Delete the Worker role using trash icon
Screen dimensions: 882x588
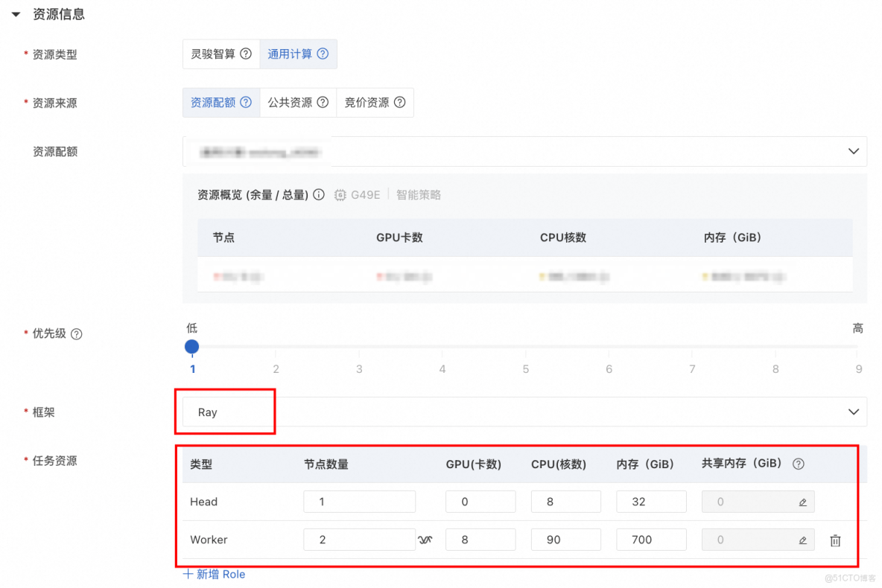(x=835, y=540)
